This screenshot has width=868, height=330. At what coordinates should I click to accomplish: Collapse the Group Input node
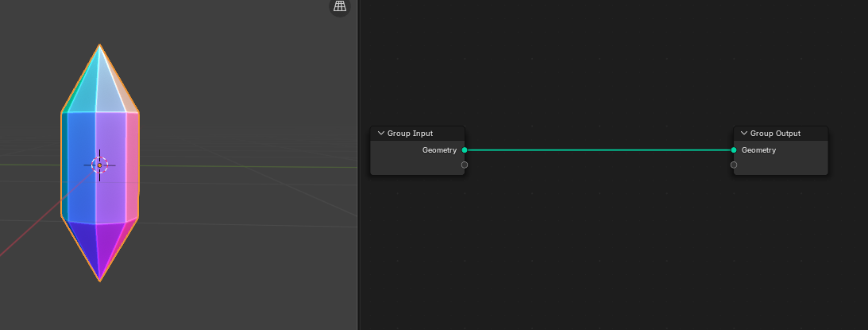pos(381,133)
